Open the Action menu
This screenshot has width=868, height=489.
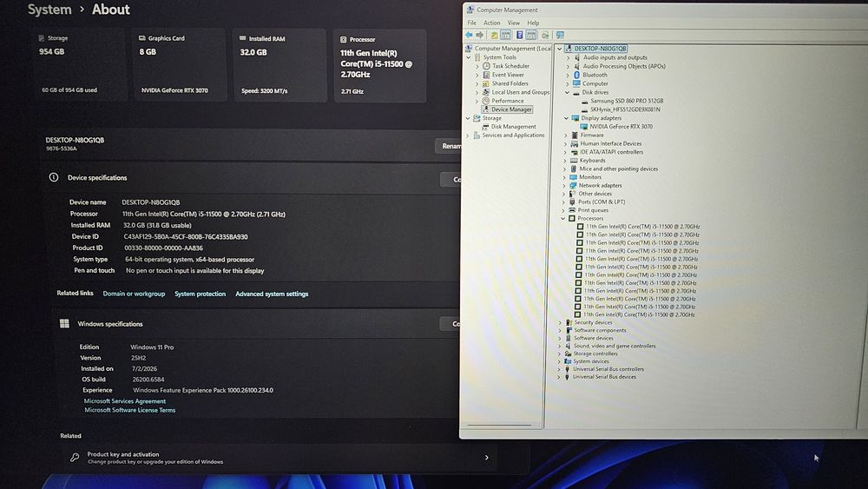coord(491,23)
